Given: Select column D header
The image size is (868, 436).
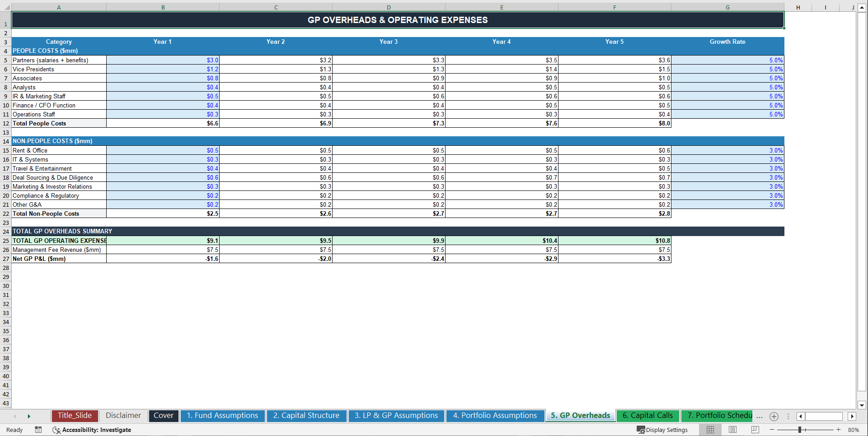Looking at the screenshot, I should [389, 7].
